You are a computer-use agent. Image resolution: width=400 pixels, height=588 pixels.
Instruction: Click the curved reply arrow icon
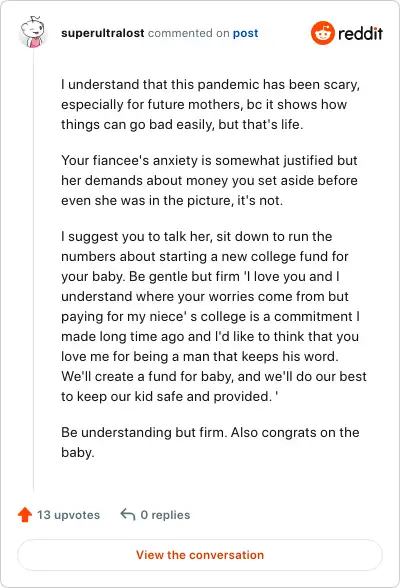128,514
